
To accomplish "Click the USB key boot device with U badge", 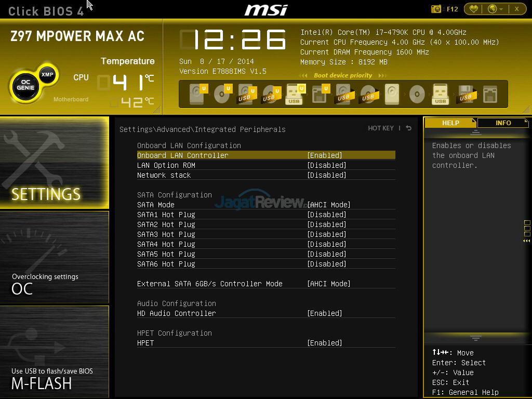I will pos(295,94).
